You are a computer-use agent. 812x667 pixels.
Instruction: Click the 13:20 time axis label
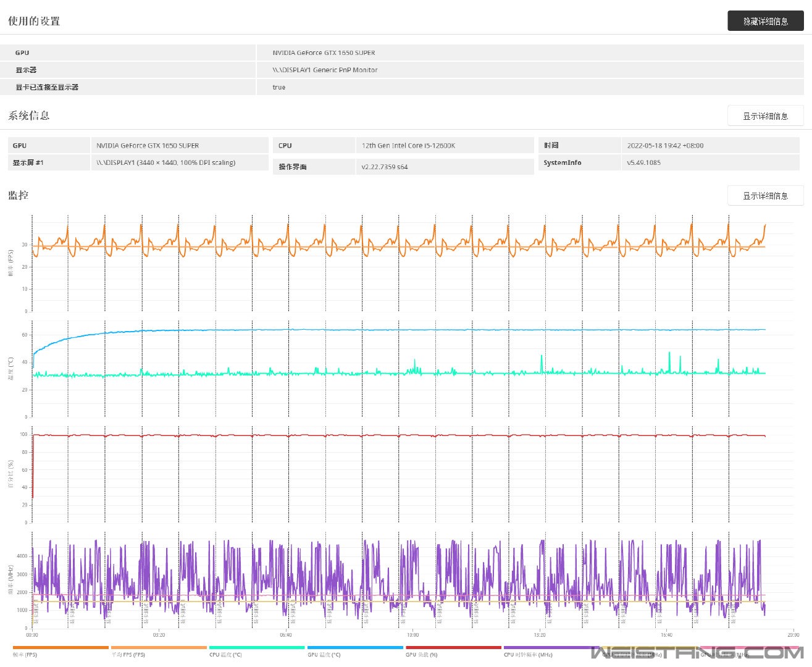[540, 635]
